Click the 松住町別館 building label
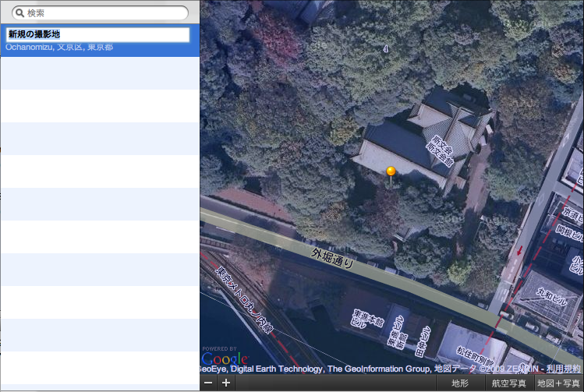This screenshot has width=584, height=392. (475, 357)
